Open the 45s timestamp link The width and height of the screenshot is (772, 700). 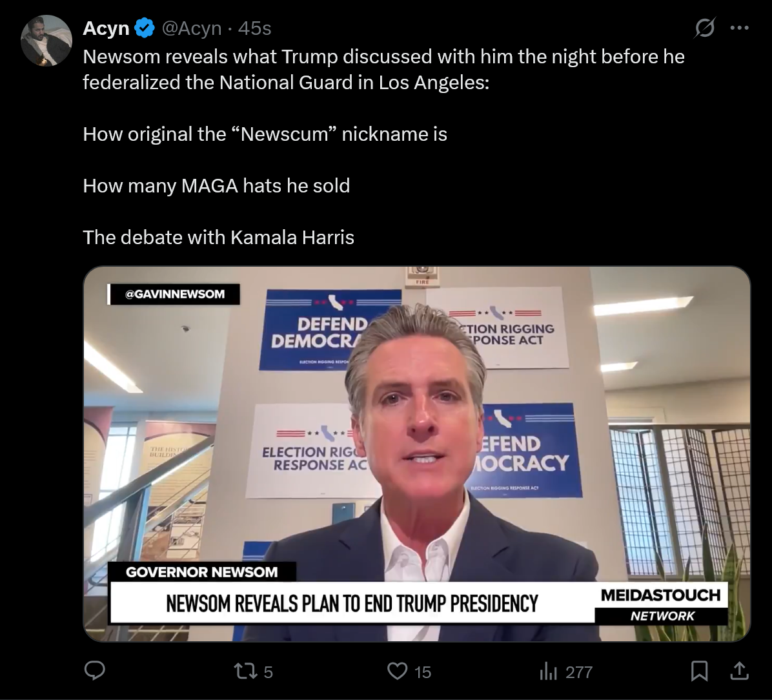click(254, 28)
